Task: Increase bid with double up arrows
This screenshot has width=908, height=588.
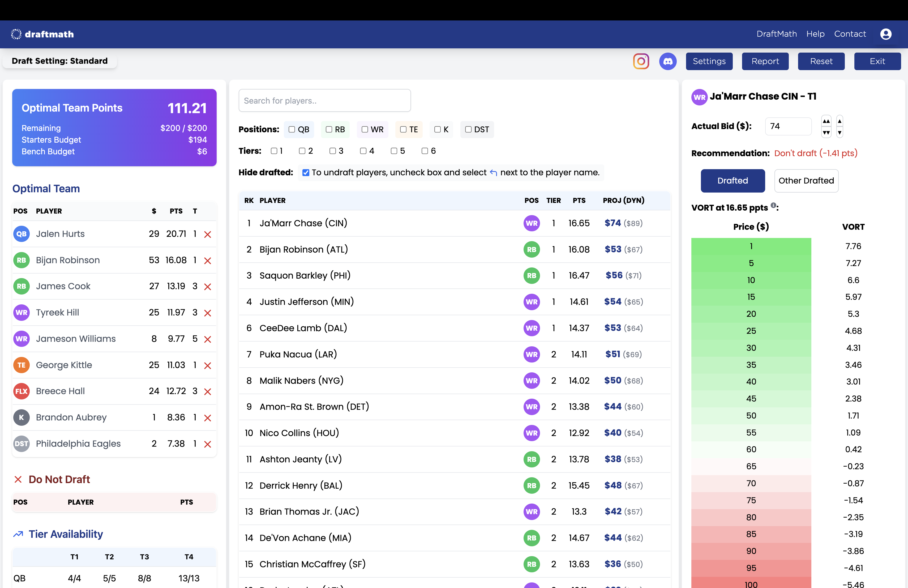Action: (826, 121)
